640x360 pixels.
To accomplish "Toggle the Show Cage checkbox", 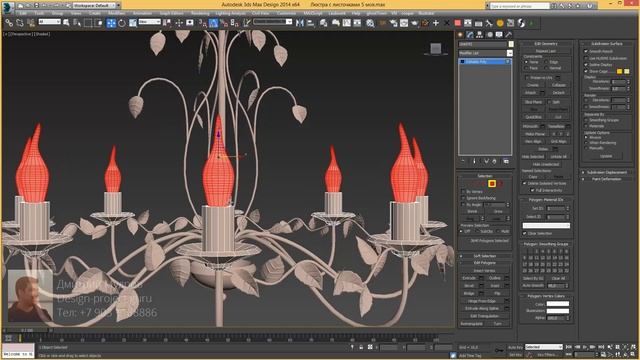I will click(586, 71).
